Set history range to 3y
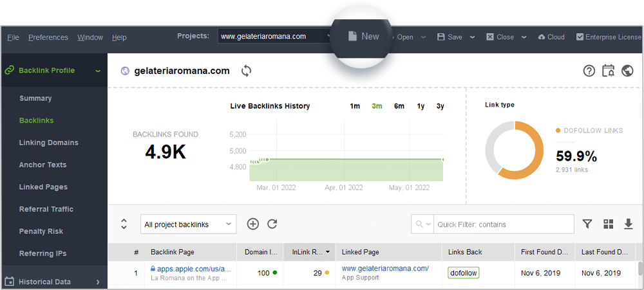Image resolution: width=644 pixels, height=290 pixels. pos(440,106)
